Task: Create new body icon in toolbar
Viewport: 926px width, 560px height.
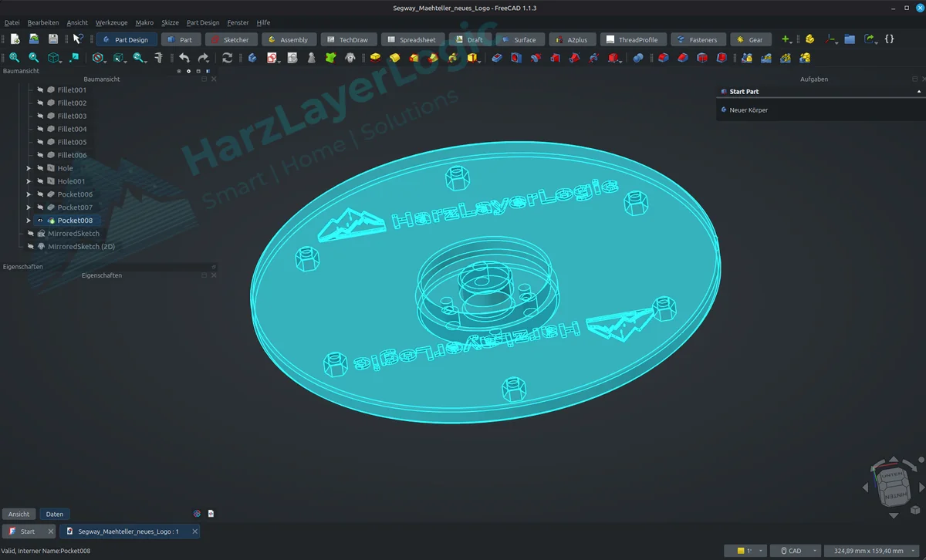Action: coord(252,58)
